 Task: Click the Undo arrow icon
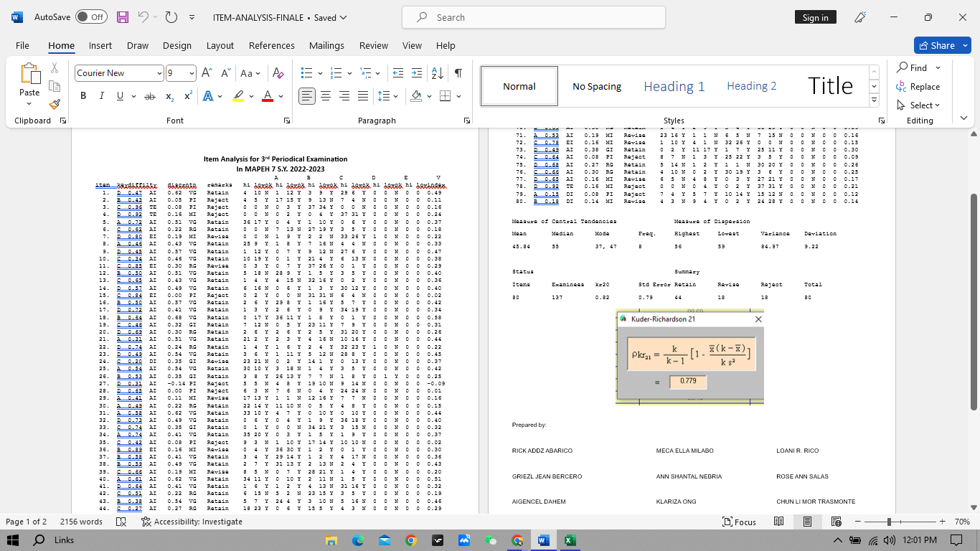pos(143,17)
